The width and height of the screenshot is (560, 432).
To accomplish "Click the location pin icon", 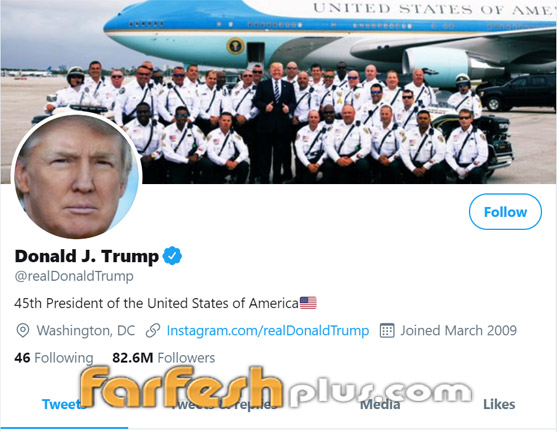I will pyautogui.click(x=23, y=331).
